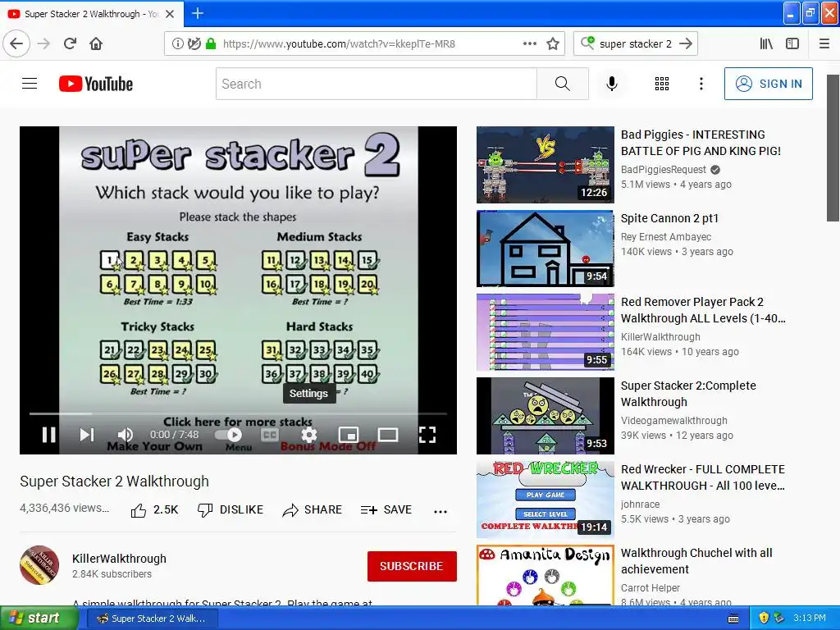Go forward in browser

click(44, 43)
